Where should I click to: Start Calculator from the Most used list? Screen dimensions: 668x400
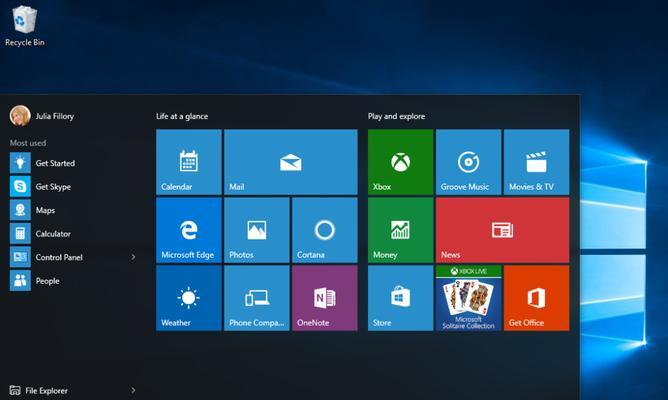72,233
